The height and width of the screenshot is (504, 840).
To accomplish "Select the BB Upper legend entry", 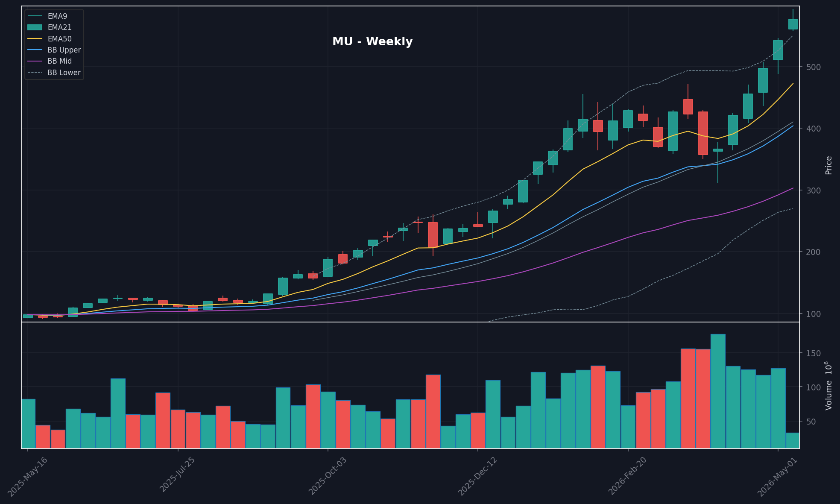I will click(54, 50).
